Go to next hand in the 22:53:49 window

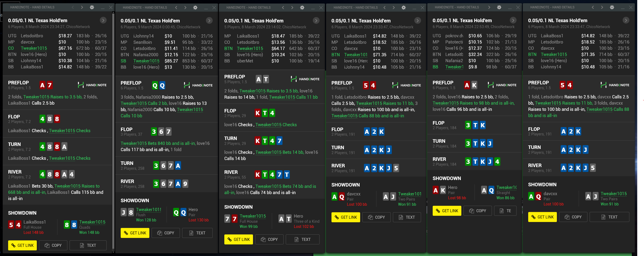[489, 7]
